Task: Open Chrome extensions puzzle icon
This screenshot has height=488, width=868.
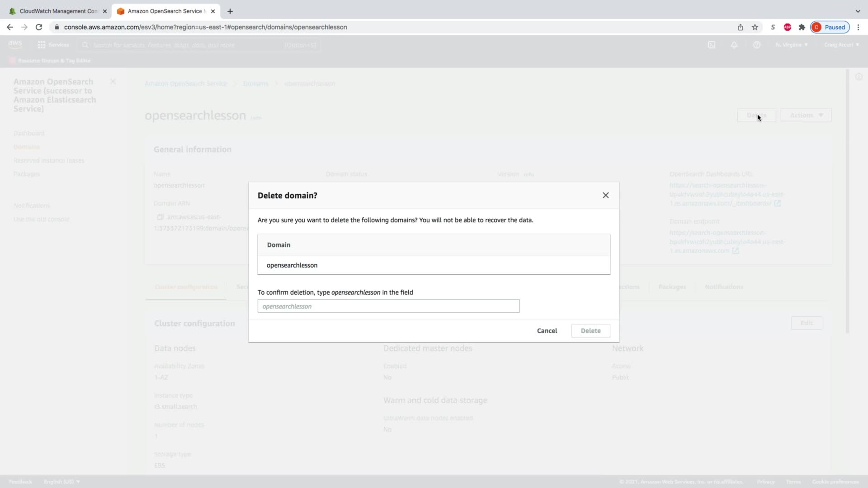Action: (x=802, y=27)
